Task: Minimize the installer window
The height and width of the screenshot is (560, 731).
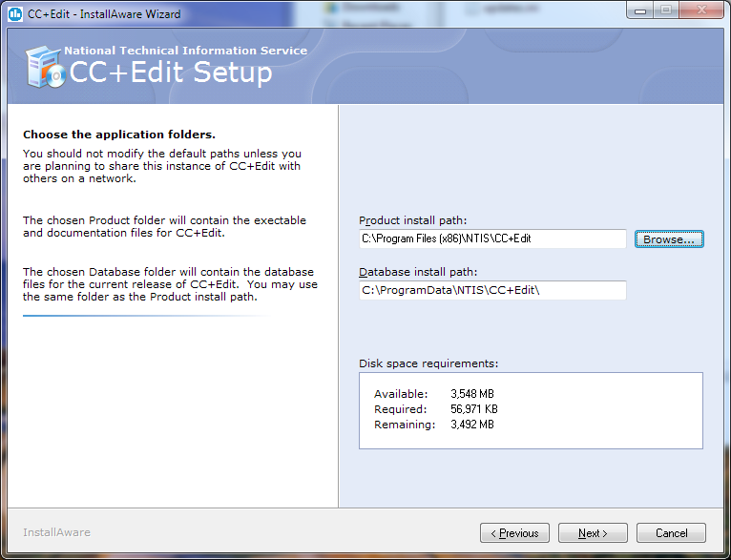Action: click(640, 10)
